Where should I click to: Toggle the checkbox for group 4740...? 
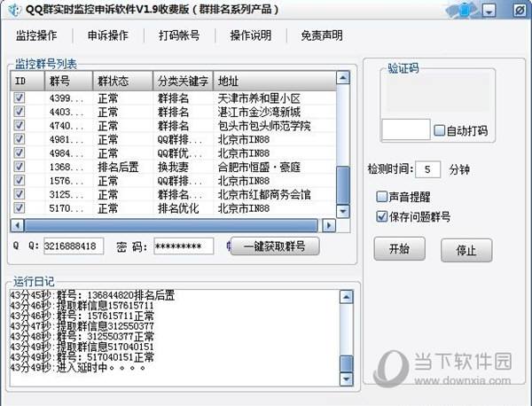tap(19, 126)
